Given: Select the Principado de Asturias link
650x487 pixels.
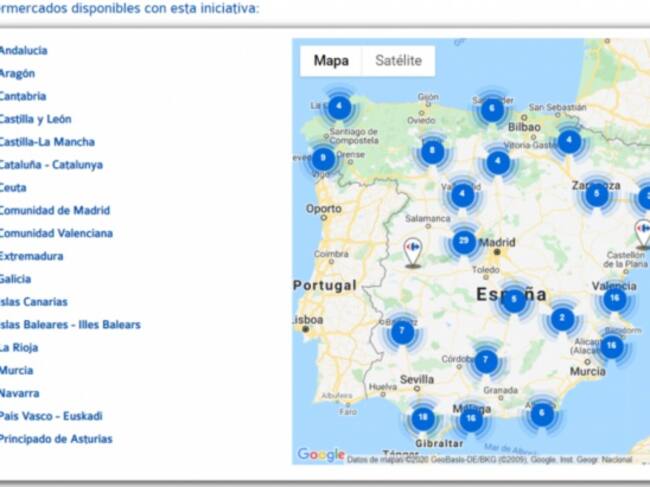Looking at the screenshot, I should click(x=56, y=439).
